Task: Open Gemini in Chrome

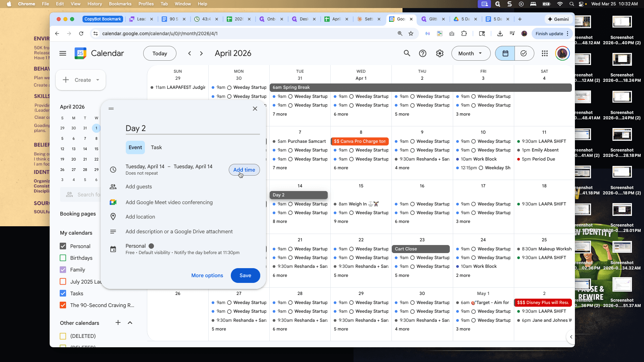Action: pyautogui.click(x=558, y=19)
